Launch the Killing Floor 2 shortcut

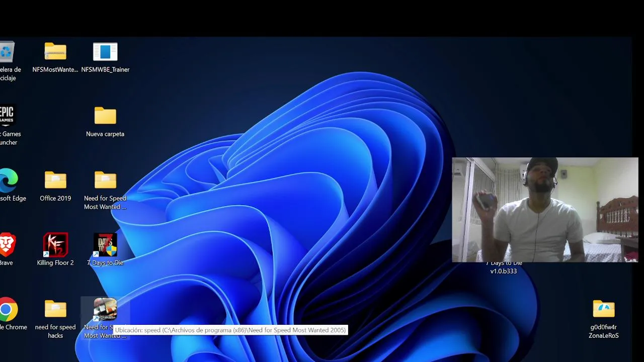pyautogui.click(x=55, y=244)
